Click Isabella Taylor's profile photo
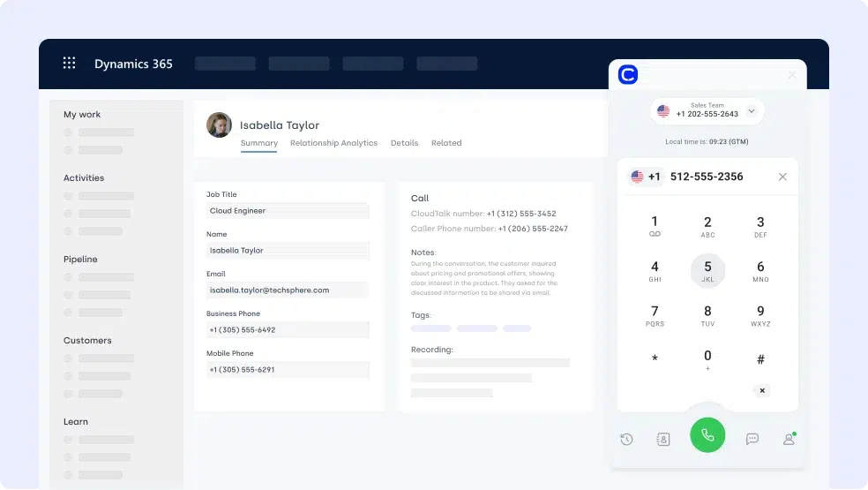The width and height of the screenshot is (868, 490). tap(219, 124)
